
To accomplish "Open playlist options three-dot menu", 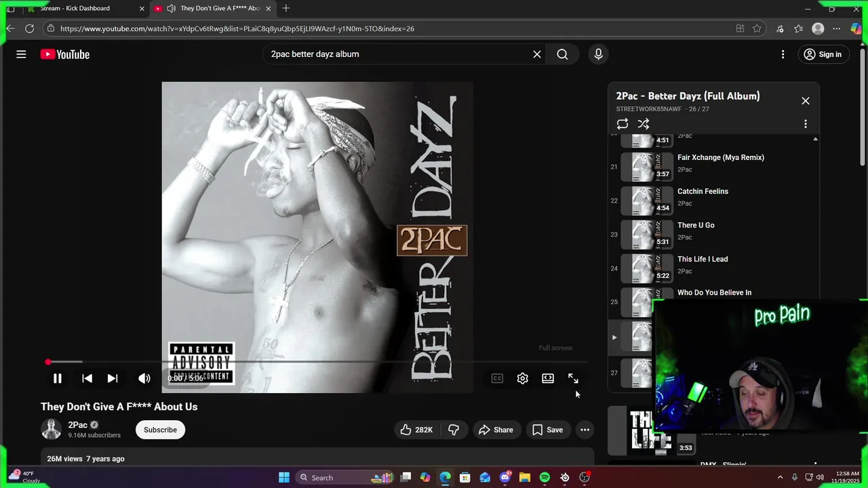I will [x=806, y=124].
